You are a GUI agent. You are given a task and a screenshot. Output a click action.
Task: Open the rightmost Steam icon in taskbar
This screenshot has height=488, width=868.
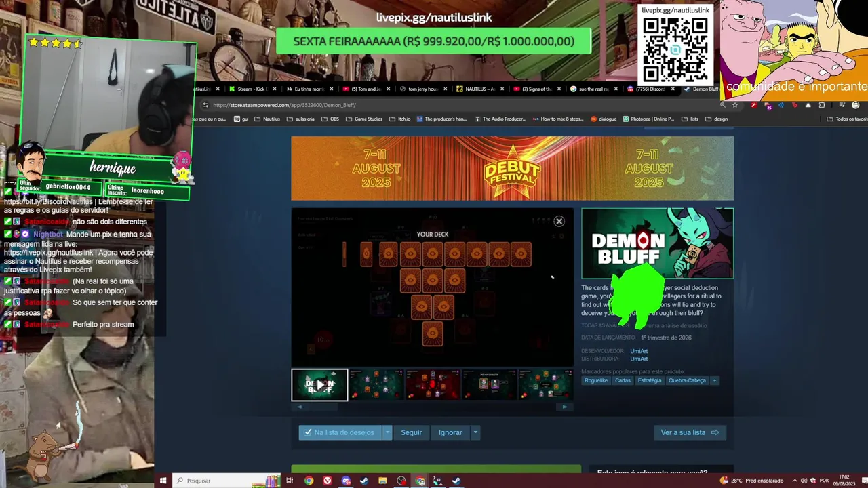456,481
